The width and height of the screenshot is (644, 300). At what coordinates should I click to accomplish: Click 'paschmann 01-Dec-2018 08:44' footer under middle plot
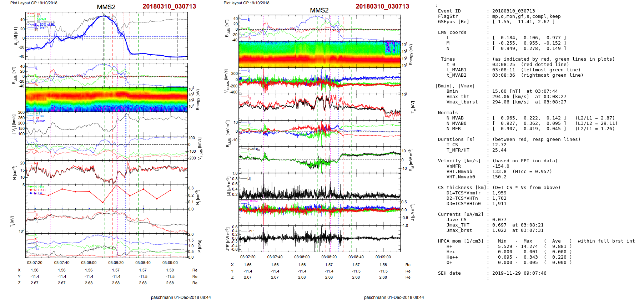click(394, 298)
